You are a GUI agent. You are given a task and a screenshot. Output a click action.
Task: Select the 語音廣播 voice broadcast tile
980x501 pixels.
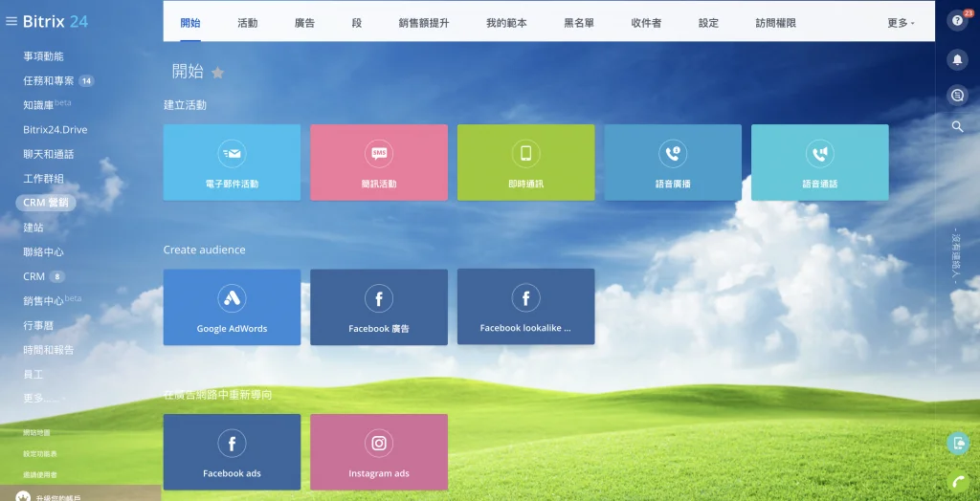tap(672, 163)
